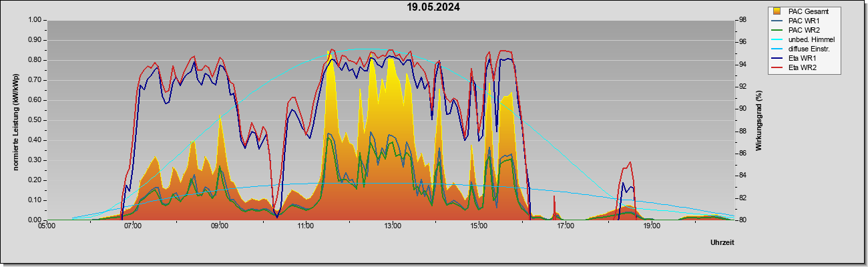Click the 1.00 left axis value
868x267 pixels.
coord(33,20)
